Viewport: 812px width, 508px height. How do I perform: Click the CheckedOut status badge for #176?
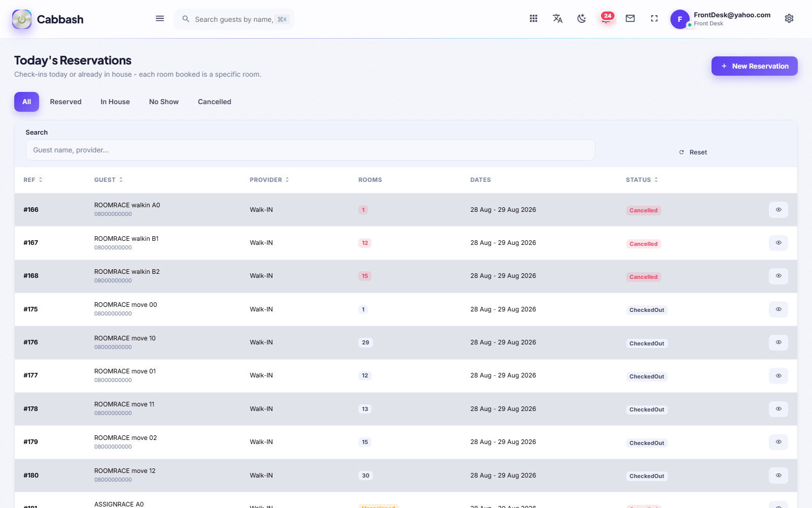click(x=647, y=343)
